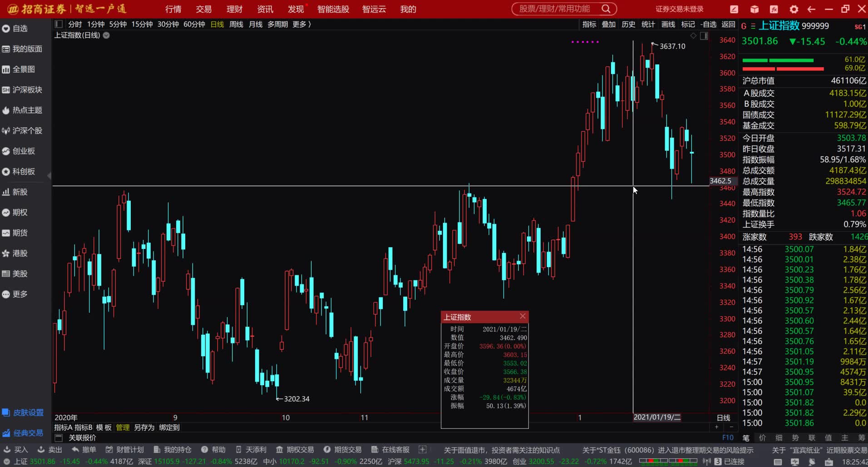Screen dimensions: 868x467
Task: Click the 3D cube icon in title bar
Action: (754, 9)
